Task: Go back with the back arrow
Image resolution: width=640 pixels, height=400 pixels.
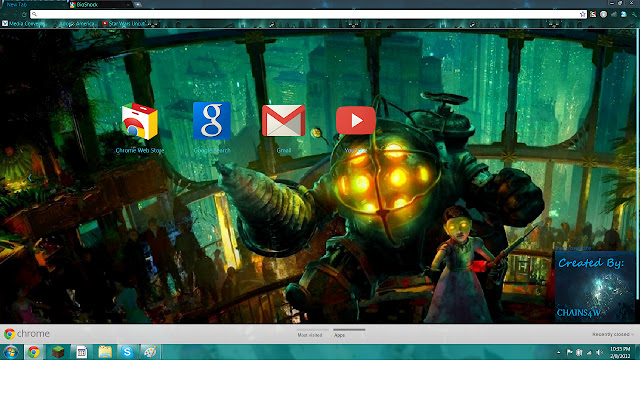Action: (x=5, y=14)
